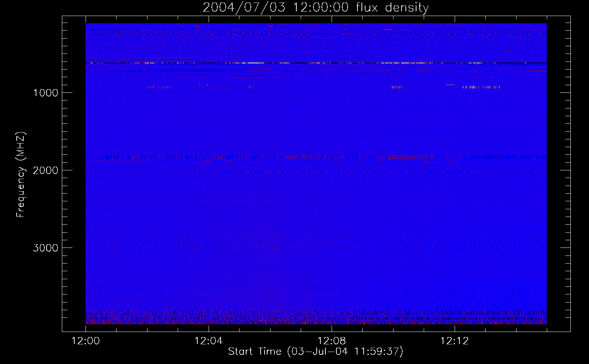Screen dimensions: 589x364
Task: Click the 12:12 time tick label
Action: (454, 341)
